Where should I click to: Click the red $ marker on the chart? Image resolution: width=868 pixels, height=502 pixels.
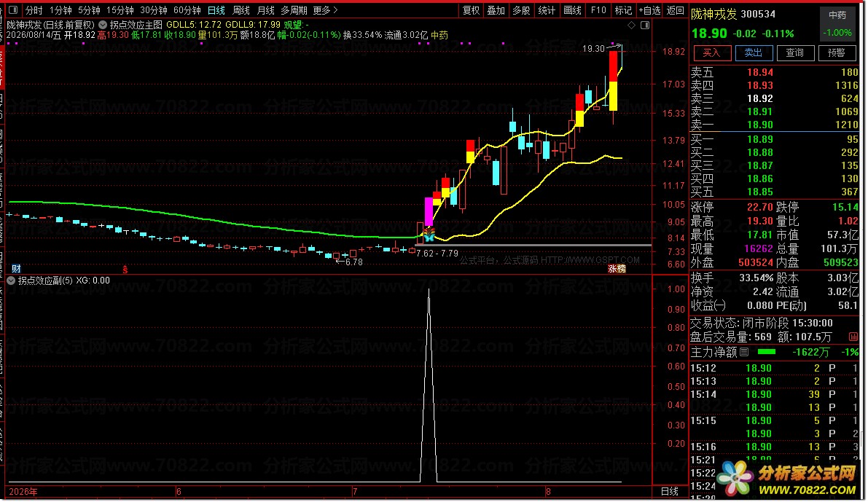(125, 270)
